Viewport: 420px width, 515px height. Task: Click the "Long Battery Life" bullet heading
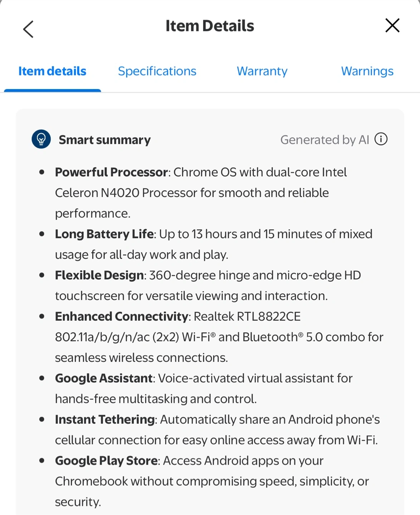(104, 234)
